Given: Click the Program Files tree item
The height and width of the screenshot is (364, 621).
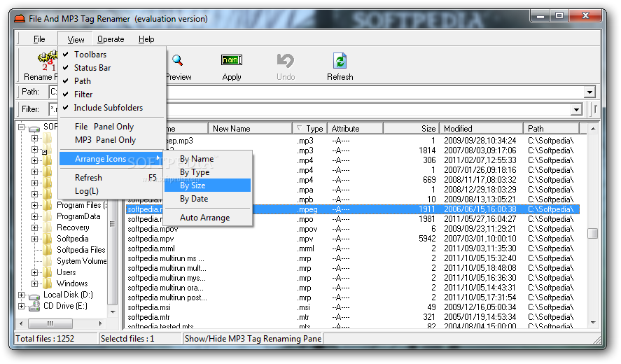Looking at the screenshot, I should [81, 205].
